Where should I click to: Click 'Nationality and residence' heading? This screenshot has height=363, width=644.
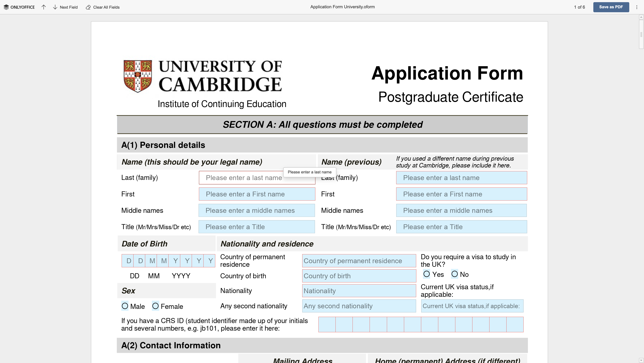click(x=267, y=244)
